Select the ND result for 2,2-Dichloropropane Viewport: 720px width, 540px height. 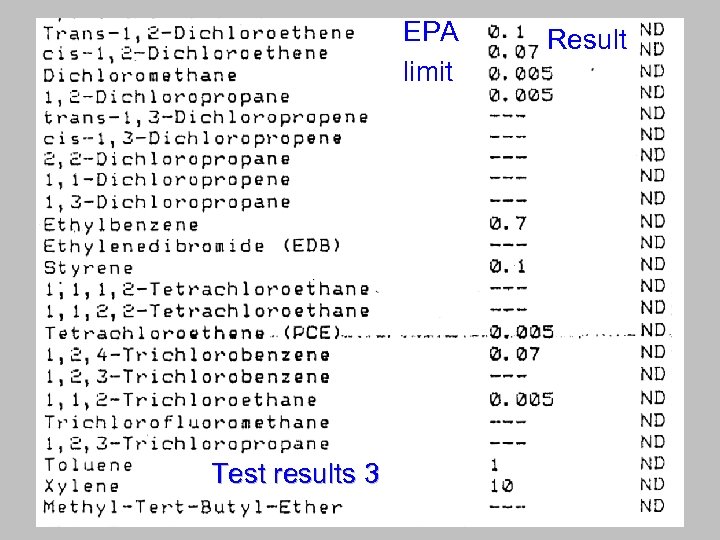652,155
